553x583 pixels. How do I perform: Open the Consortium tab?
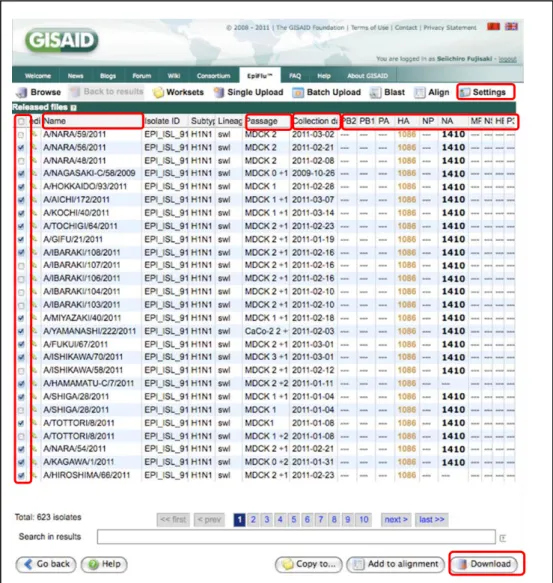pyautogui.click(x=213, y=76)
